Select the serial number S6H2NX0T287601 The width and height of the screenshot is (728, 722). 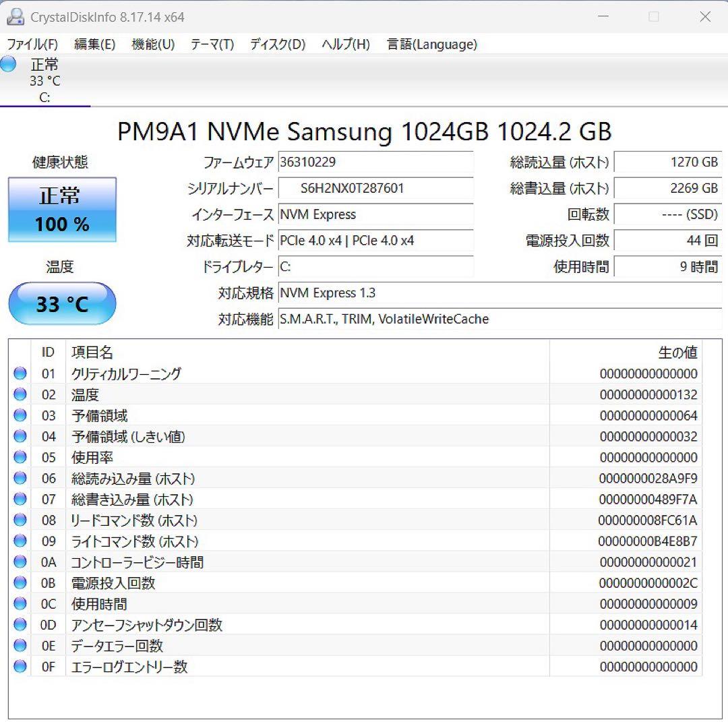375,189
